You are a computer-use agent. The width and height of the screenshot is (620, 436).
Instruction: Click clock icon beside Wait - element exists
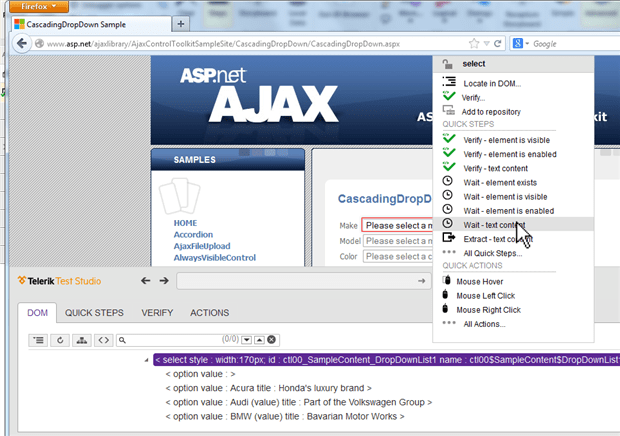(447, 181)
